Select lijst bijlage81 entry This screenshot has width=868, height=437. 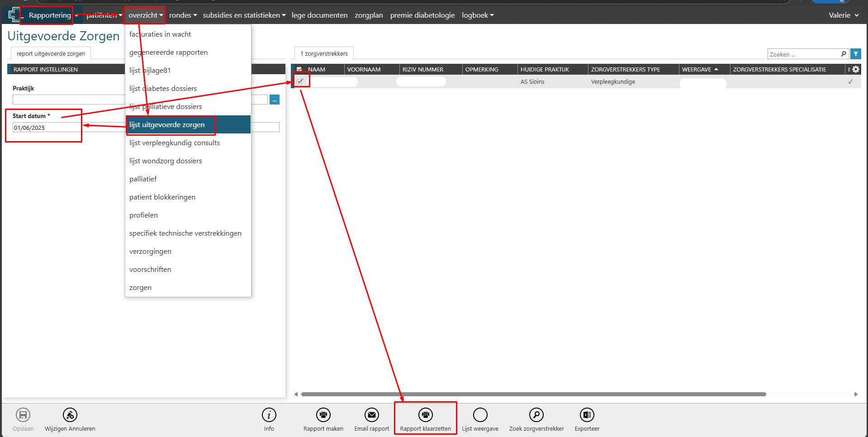pos(188,71)
